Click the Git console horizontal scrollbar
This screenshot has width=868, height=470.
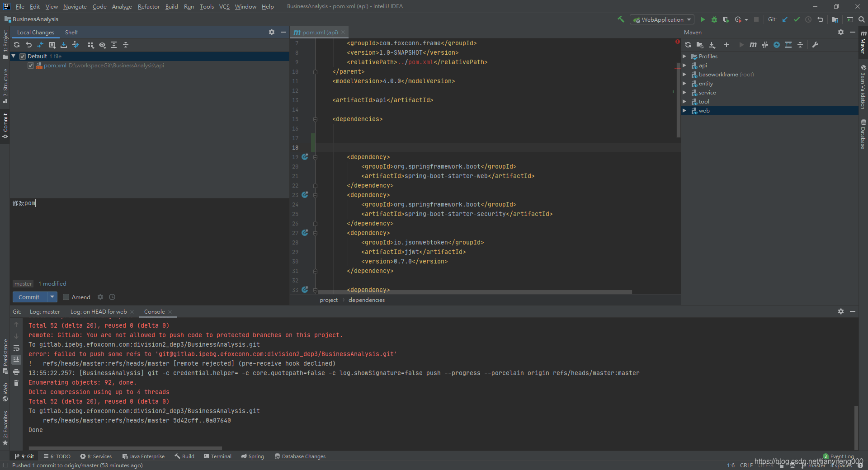coord(125,448)
